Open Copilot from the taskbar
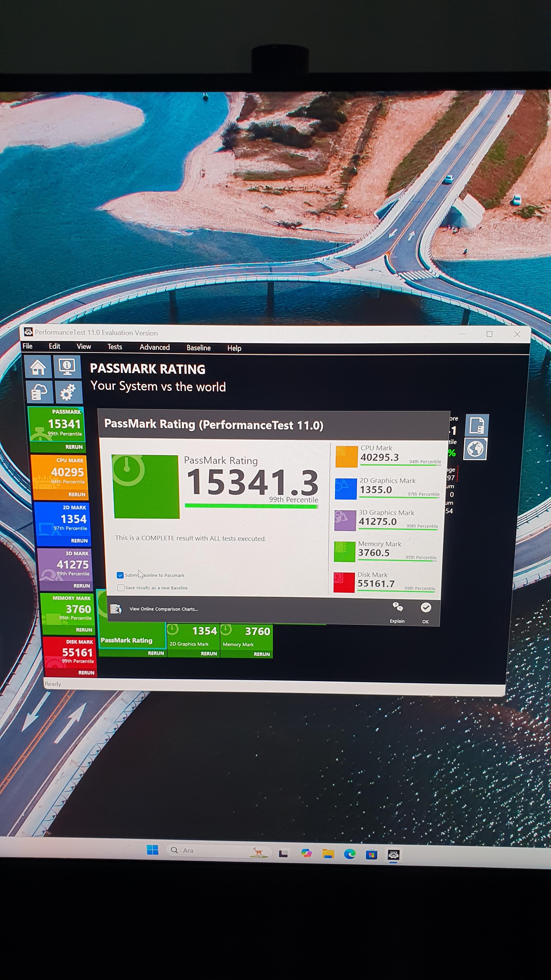This screenshot has width=551, height=980. point(307,853)
